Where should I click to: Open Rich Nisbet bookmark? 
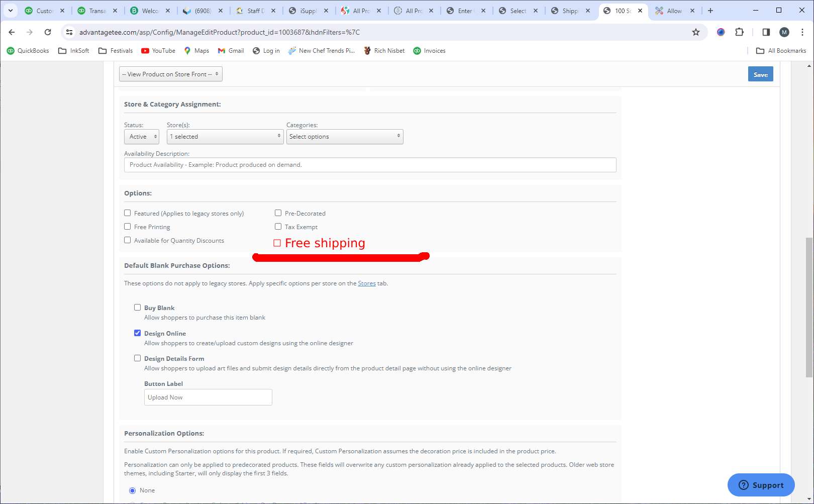point(384,51)
